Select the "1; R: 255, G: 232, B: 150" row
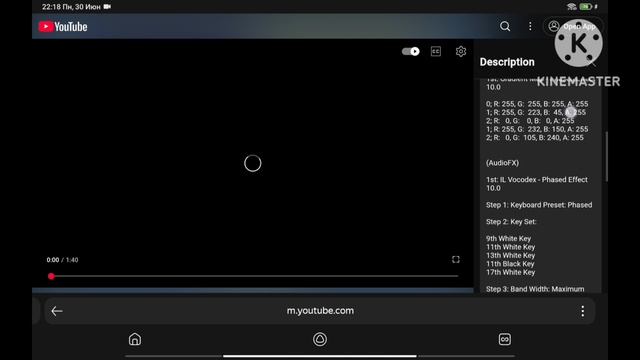Image resolution: width=640 pixels, height=360 pixels. coord(537,129)
